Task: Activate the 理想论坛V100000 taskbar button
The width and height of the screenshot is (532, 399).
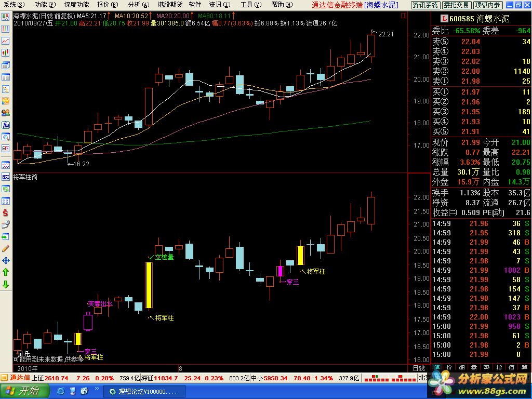Action: [144, 392]
